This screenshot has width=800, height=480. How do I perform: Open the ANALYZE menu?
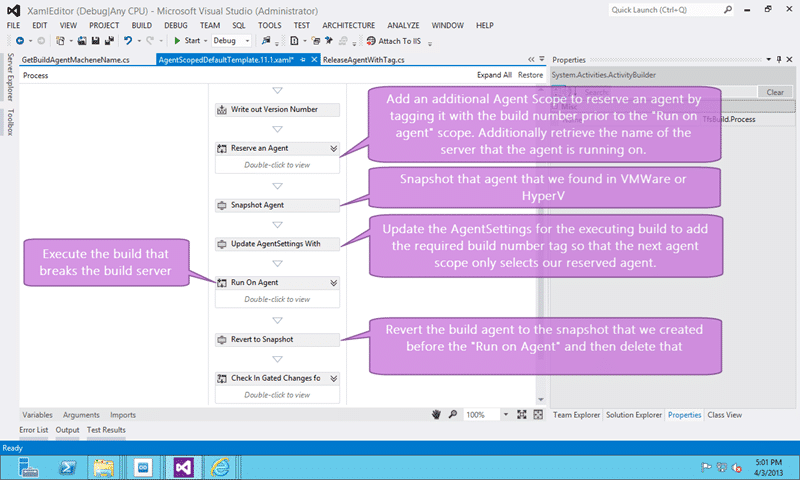(x=403, y=25)
